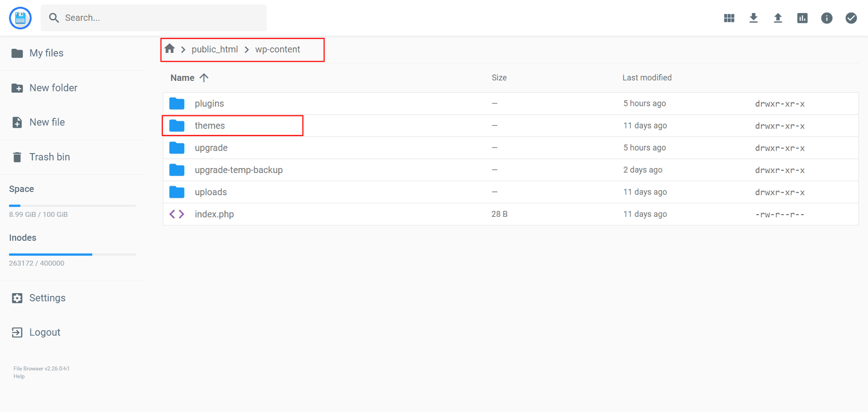Show file info with the info icon
The height and width of the screenshot is (412, 868).
tap(827, 18)
